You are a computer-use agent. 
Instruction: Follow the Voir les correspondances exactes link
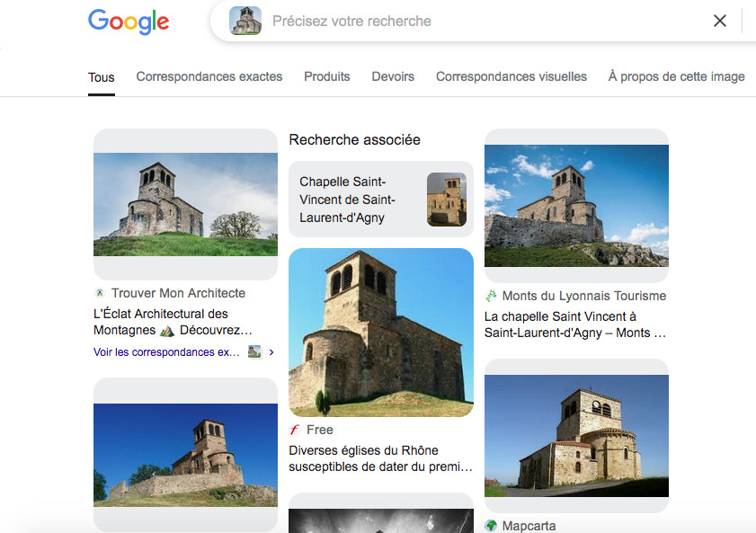(x=166, y=352)
